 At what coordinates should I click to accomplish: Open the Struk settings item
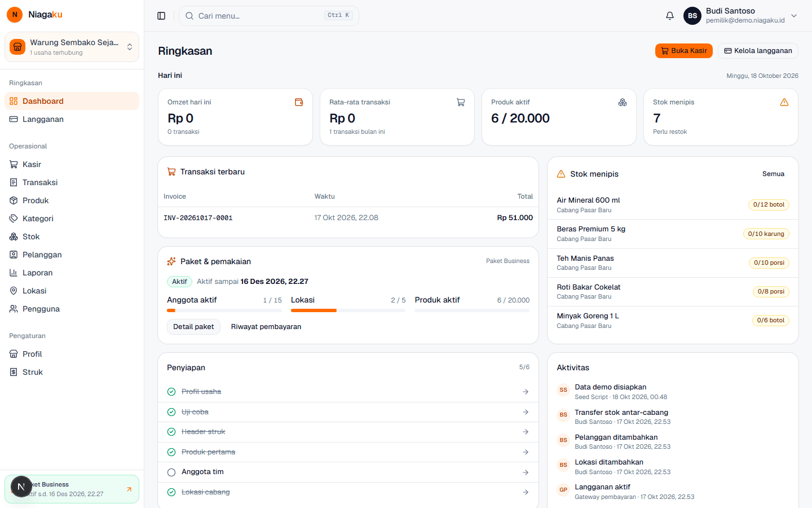point(72,372)
